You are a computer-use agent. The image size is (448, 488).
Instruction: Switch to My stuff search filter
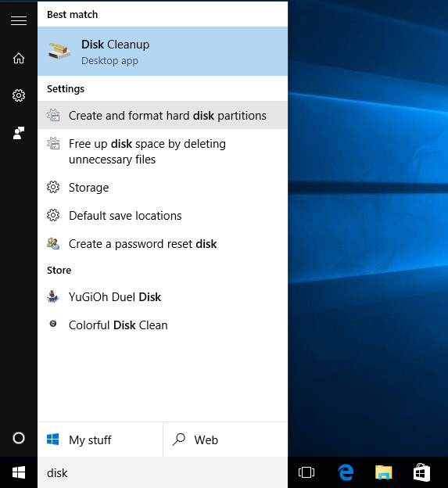click(100, 440)
